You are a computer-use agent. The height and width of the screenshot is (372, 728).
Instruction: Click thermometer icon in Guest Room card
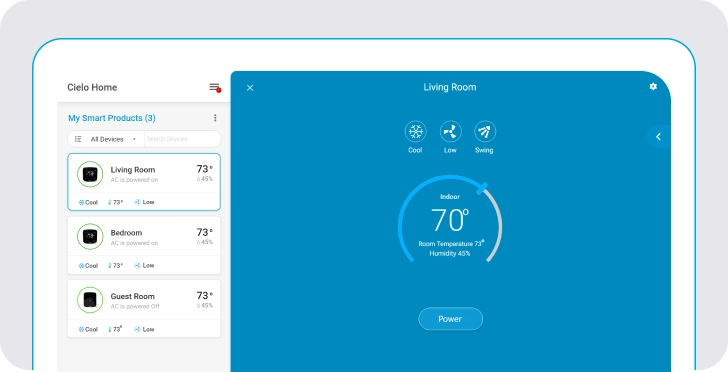tap(110, 329)
